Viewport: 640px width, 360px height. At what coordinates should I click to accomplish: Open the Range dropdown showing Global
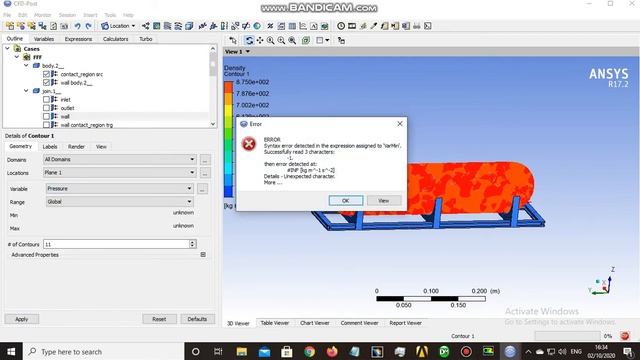(x=120, y=202)
